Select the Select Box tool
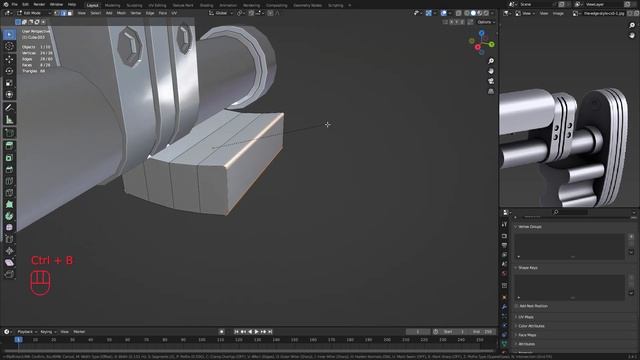This screenshot has height=360, width=640. pyautogui.click(x=9, y=35)
